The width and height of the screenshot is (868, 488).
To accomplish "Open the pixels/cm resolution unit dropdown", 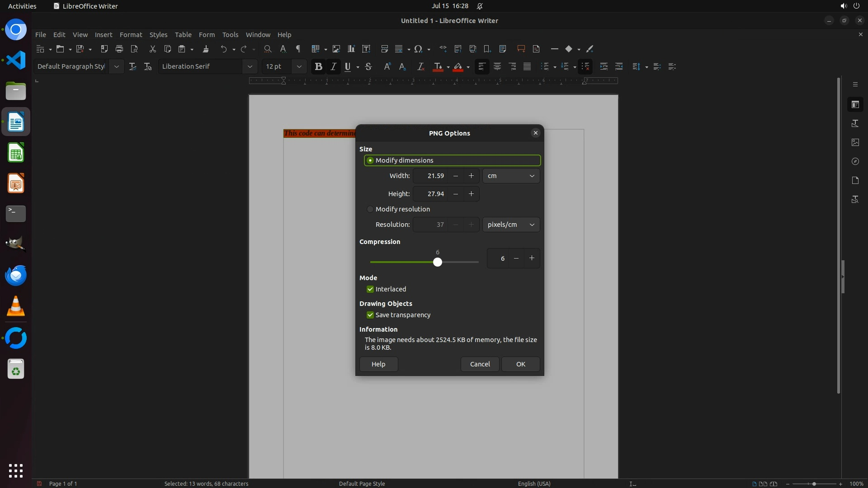I will 511,225.
